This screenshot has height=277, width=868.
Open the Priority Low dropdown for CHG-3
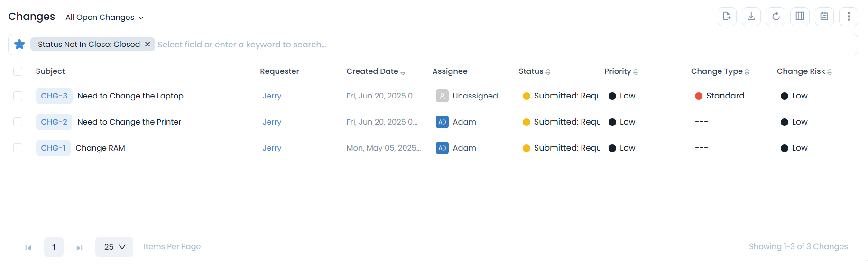622,96
